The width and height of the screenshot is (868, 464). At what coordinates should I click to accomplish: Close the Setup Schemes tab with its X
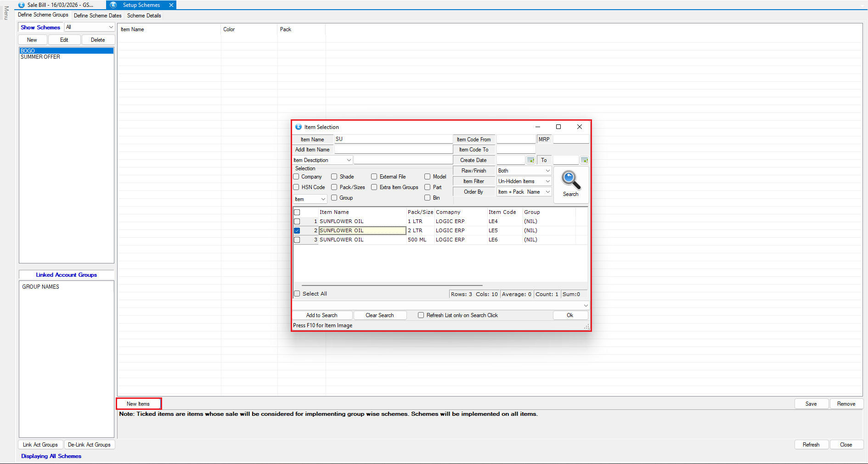coord(171,5)
